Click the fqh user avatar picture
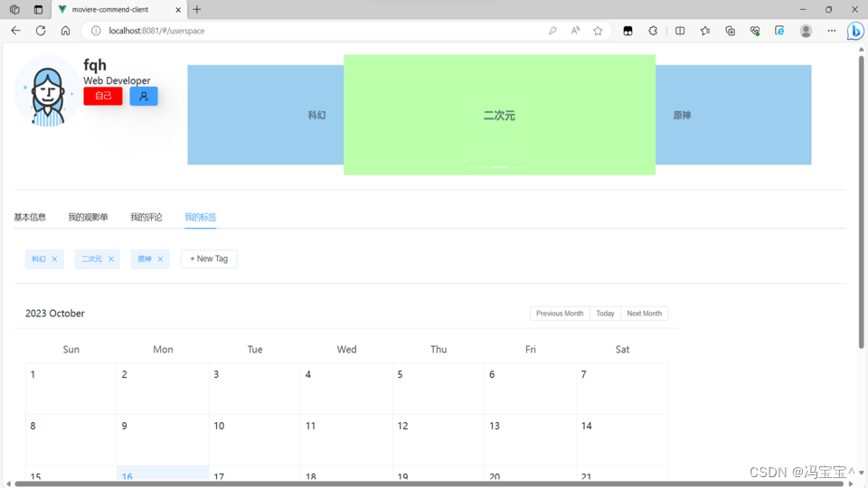This screenshot has width=868, height=488. pos(48,91)
